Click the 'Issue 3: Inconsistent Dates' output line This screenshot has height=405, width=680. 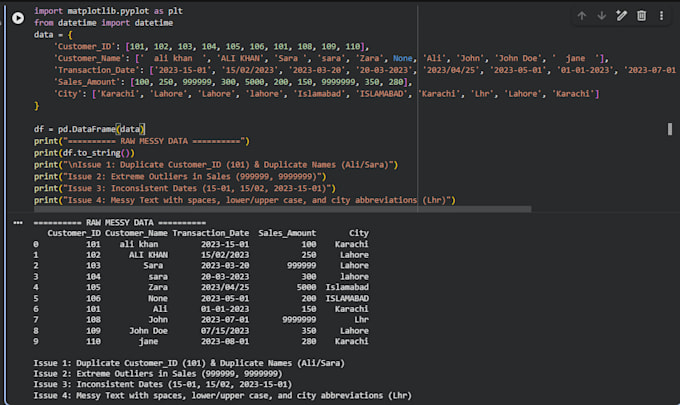tap(163, 384)
